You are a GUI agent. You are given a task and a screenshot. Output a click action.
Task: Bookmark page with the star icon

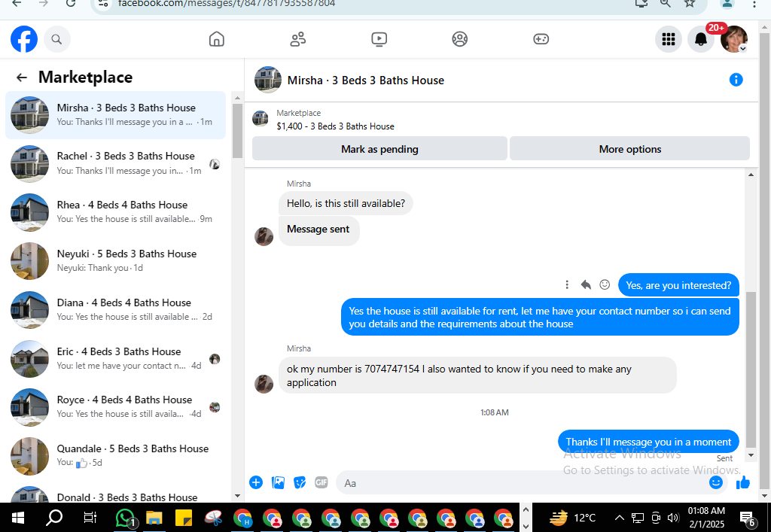point(690,3)
